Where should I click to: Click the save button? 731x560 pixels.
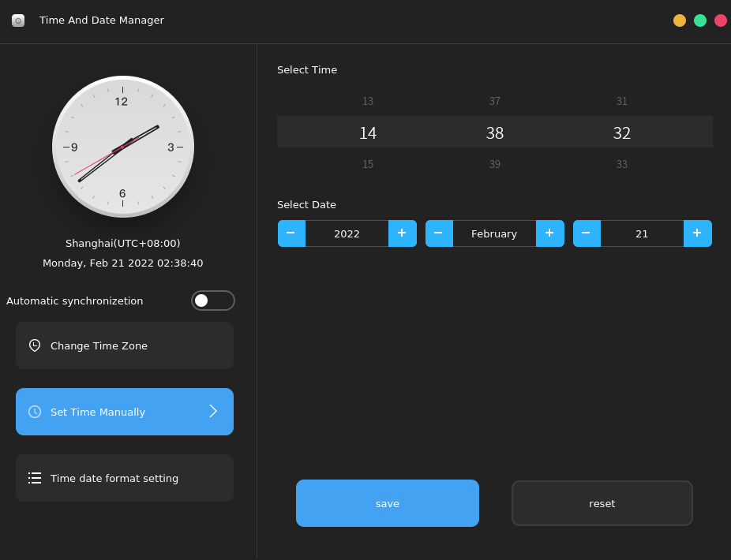click(387, 502)
